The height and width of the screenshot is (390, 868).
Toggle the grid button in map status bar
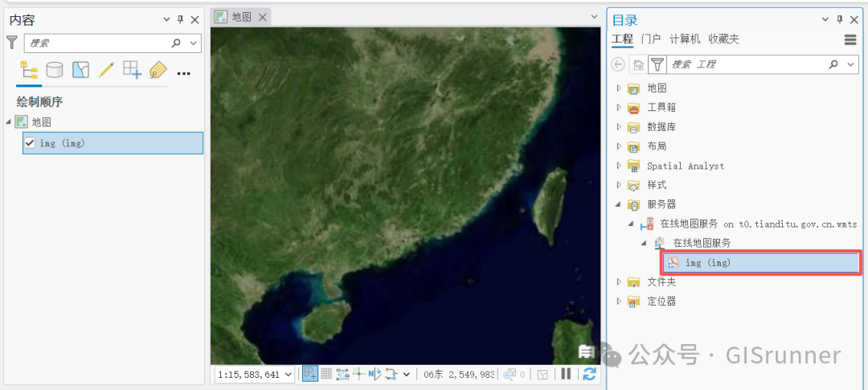pos(326,374)
